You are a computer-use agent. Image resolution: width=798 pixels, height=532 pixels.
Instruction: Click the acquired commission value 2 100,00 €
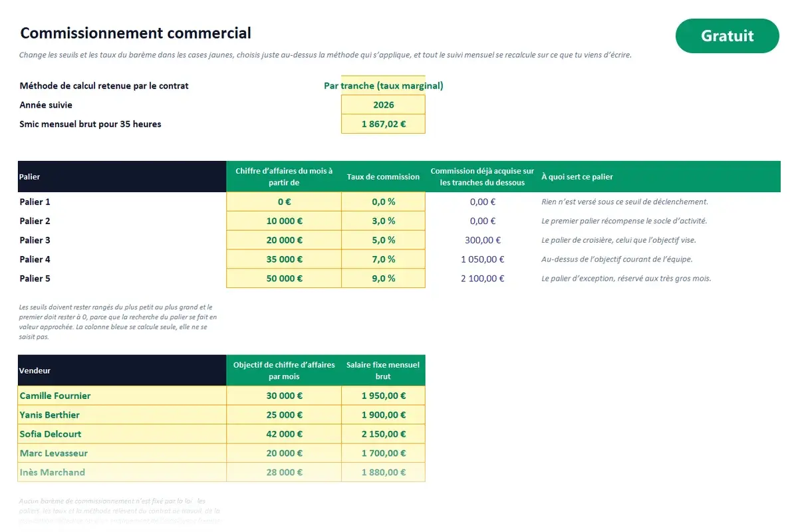pos(483,279)
